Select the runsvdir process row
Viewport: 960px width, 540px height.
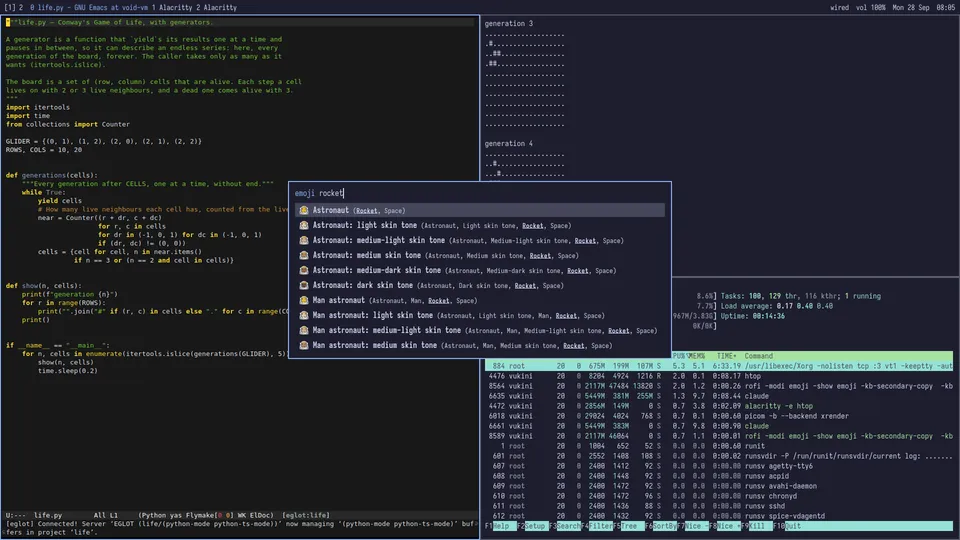(719, 456)
